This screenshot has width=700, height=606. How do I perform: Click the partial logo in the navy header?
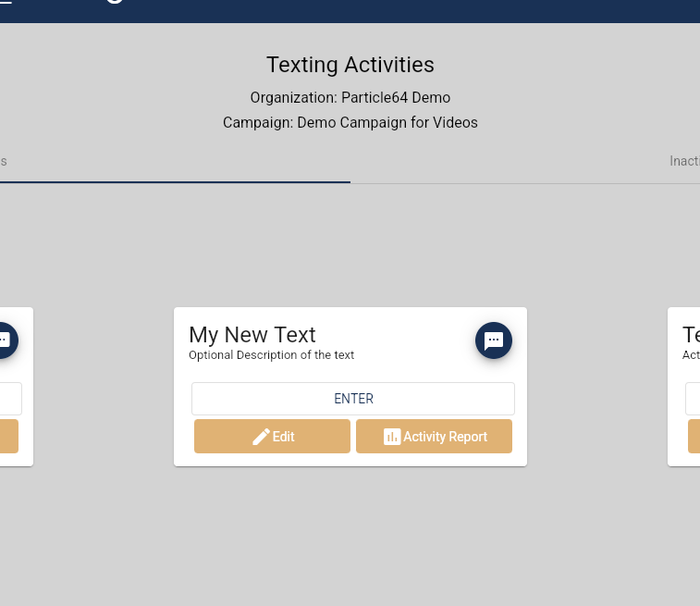[x=115, y=2]
